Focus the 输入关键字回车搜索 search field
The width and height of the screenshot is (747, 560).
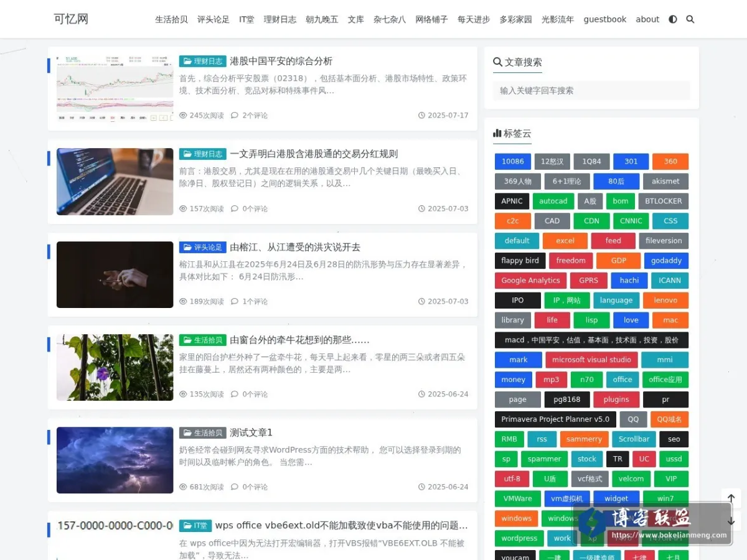[591, 90]
